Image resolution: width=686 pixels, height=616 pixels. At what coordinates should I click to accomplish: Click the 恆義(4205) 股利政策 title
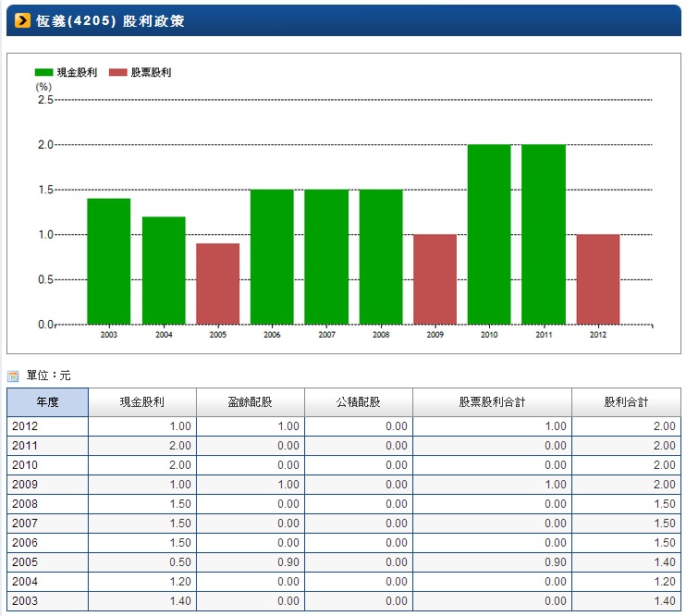pyautogui.click(x=110, y=20)
